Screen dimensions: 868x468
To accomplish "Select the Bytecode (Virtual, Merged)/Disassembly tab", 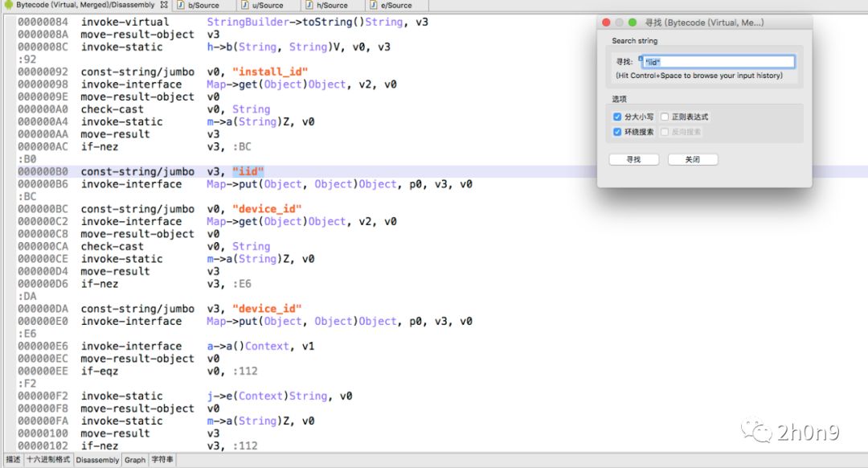I will click(85, 5).
